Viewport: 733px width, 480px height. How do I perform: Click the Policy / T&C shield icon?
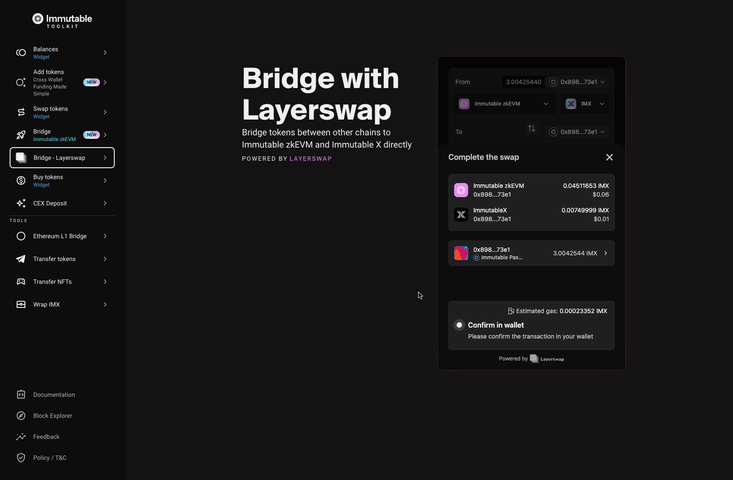tap(21, 458)
